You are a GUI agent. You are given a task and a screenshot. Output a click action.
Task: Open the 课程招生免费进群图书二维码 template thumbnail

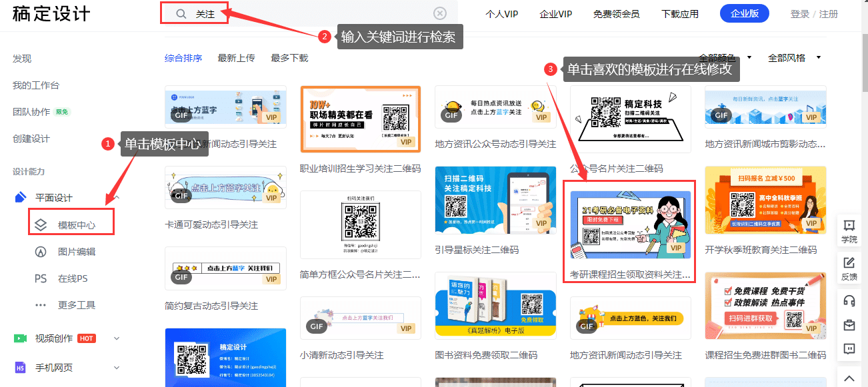coord(765,306)
